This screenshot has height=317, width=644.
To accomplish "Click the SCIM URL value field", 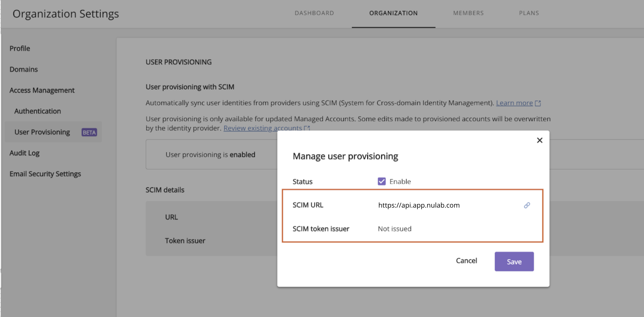I will pyautogui.click(x=419, y=205).
